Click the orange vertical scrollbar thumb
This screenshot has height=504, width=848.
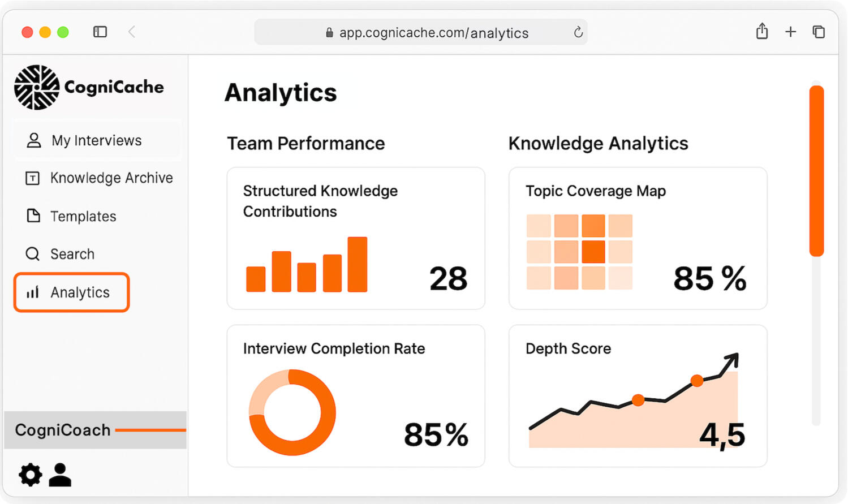816,170
